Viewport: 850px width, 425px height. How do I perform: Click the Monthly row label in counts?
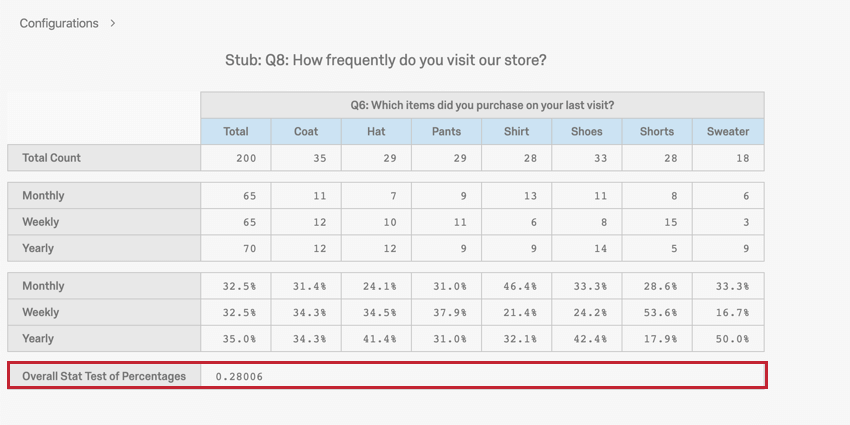click(43, 196)
